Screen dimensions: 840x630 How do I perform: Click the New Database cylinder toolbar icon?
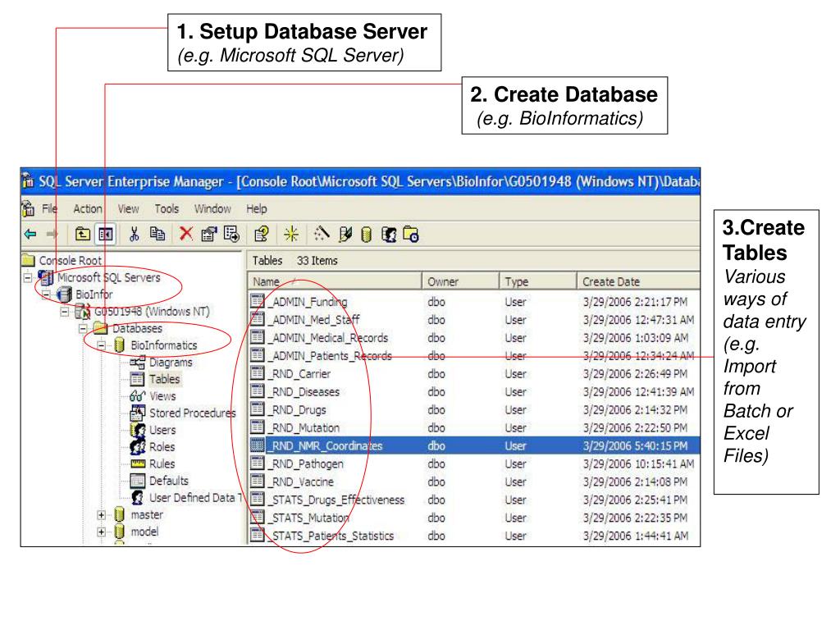[367, 235]
